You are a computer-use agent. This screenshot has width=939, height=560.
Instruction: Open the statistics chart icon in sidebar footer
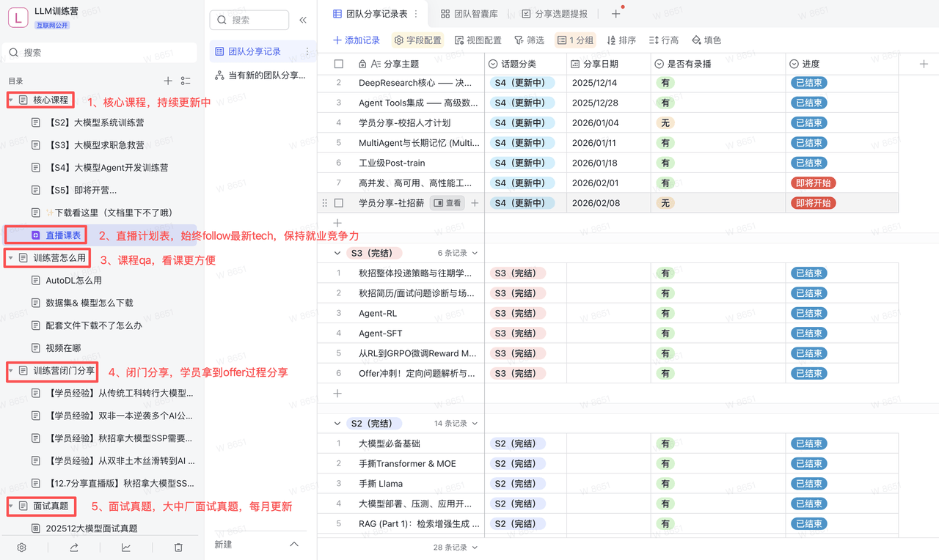(x=126, y=547)
